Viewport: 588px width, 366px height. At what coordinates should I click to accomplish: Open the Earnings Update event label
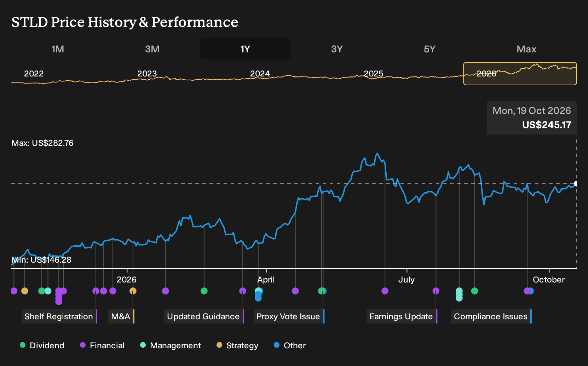402,316
